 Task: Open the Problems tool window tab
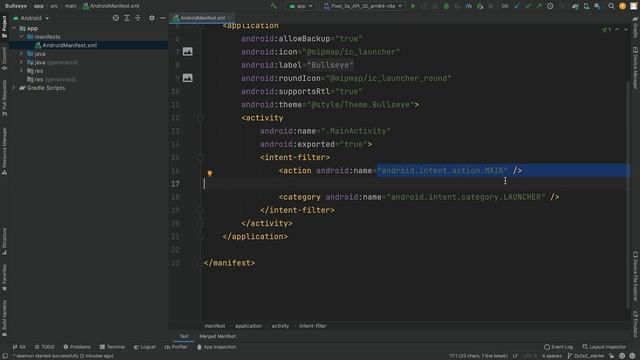[77, 347]
